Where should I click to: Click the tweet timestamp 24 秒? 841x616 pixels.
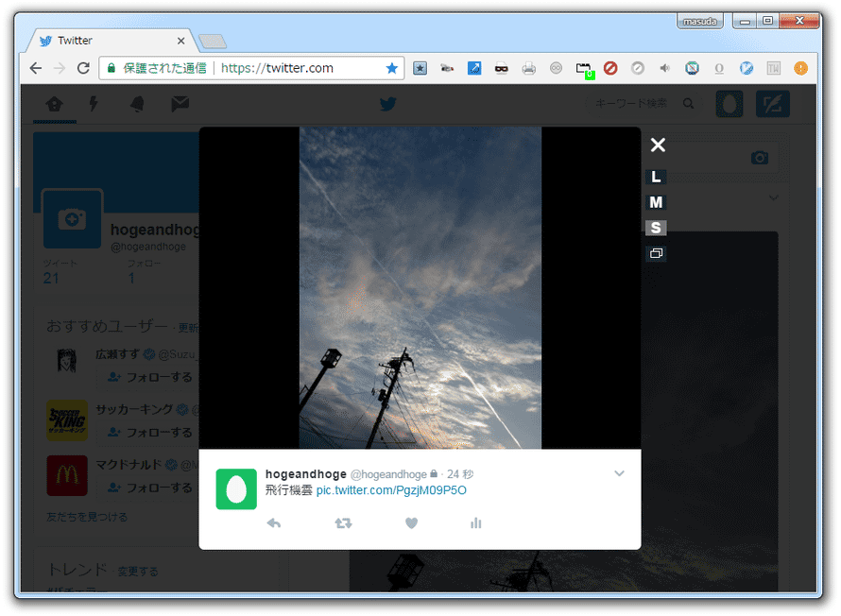(x=460, y=474)
